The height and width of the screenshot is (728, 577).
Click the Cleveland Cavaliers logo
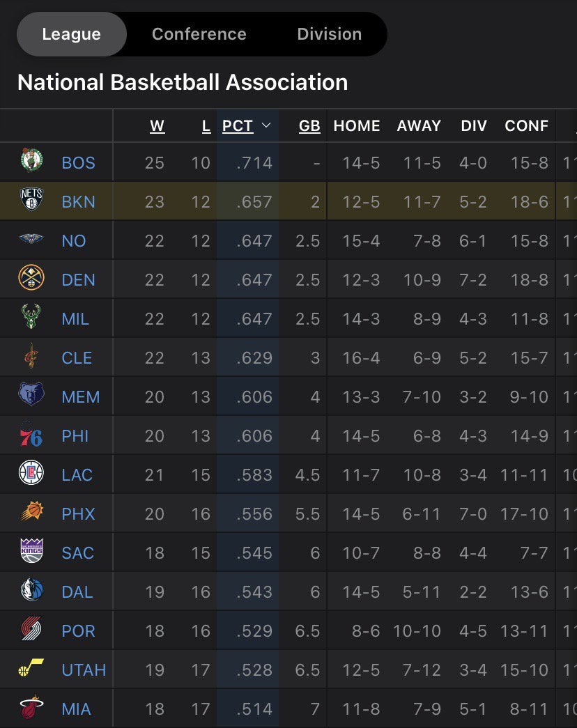tap(31, 357)
